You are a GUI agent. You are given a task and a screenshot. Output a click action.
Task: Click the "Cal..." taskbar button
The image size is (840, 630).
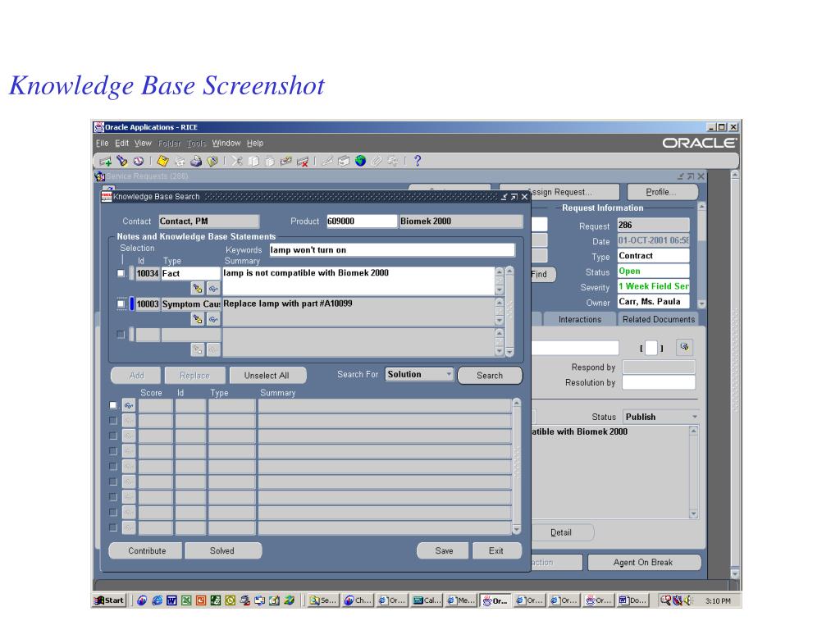pos(427,600)
